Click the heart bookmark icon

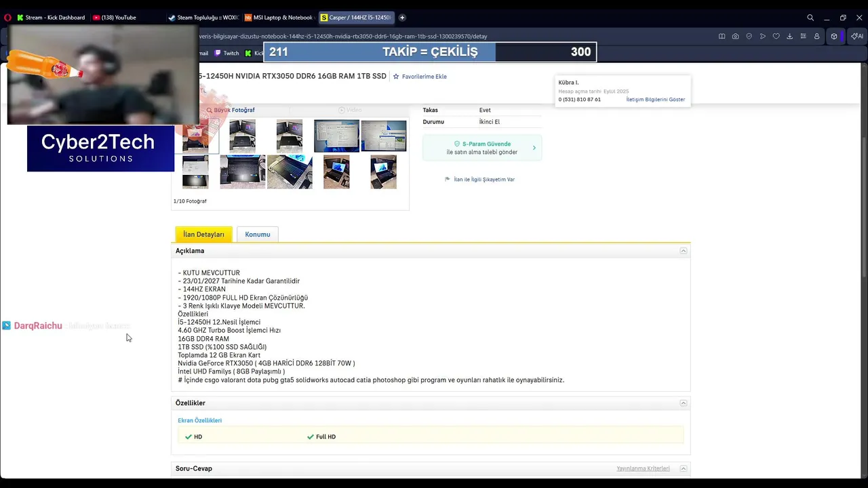click(x=776, y=36)
